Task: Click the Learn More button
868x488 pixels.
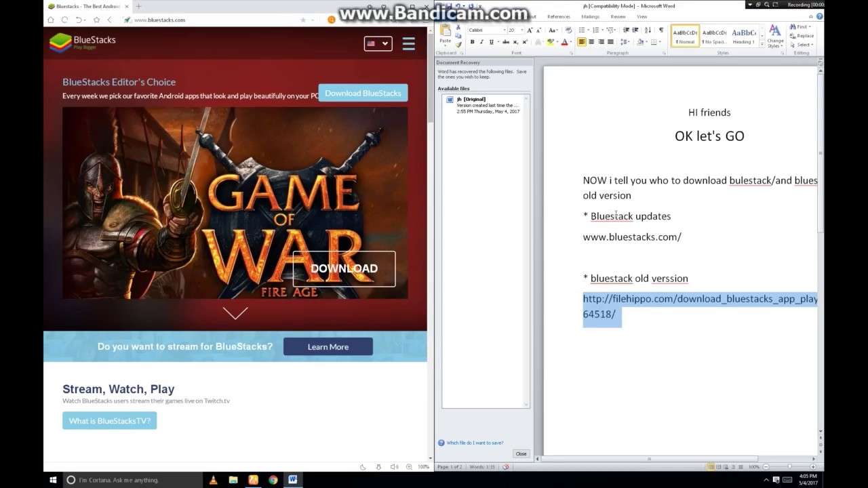Action: click(x=328, y=346)
